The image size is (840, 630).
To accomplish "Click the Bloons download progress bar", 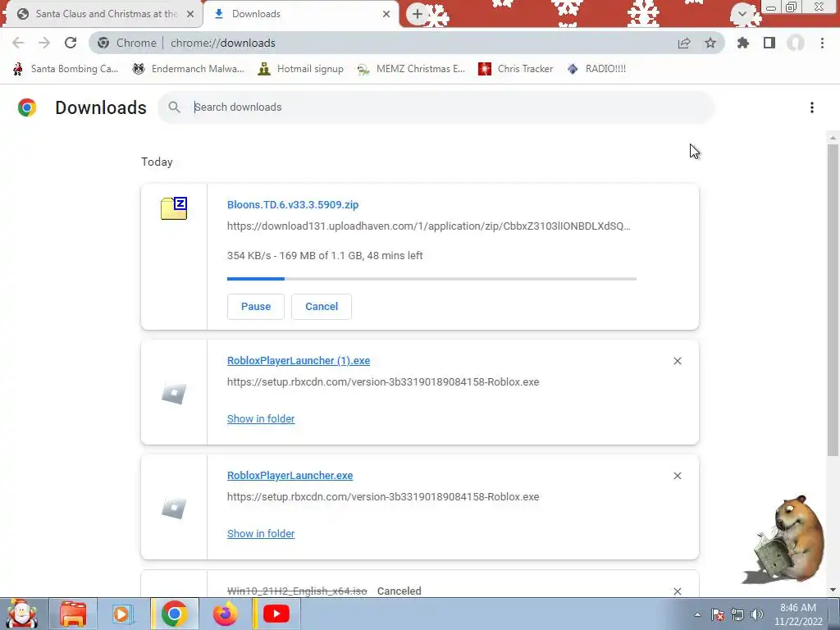I will [431, 279].
